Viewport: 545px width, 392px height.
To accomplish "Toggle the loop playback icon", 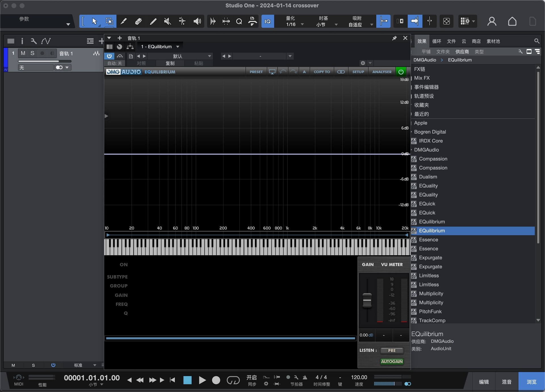I will click(233, 380).
